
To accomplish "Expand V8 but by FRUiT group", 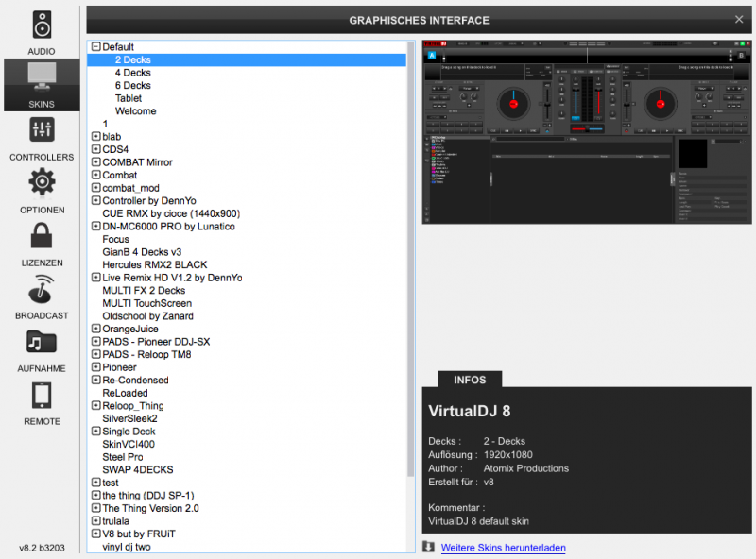I will (96, 534).
